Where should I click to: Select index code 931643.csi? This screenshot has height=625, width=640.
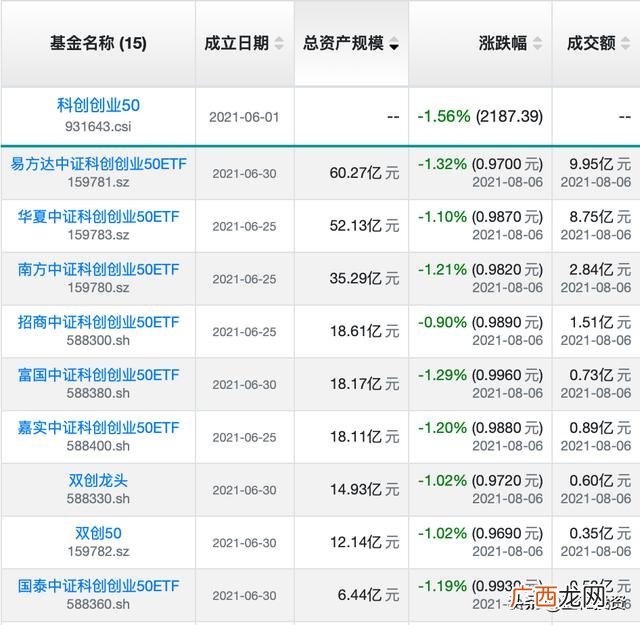pos(98,127)
